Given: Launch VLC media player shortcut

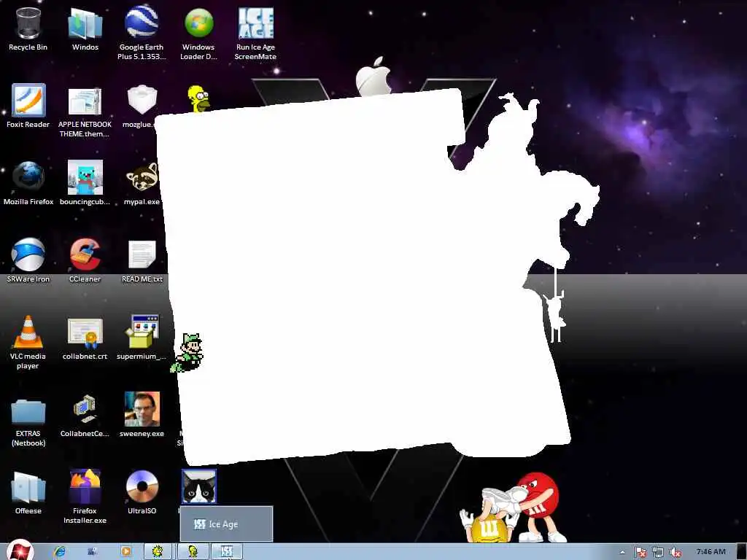Looking at the screenshot, I should [28, 342].
